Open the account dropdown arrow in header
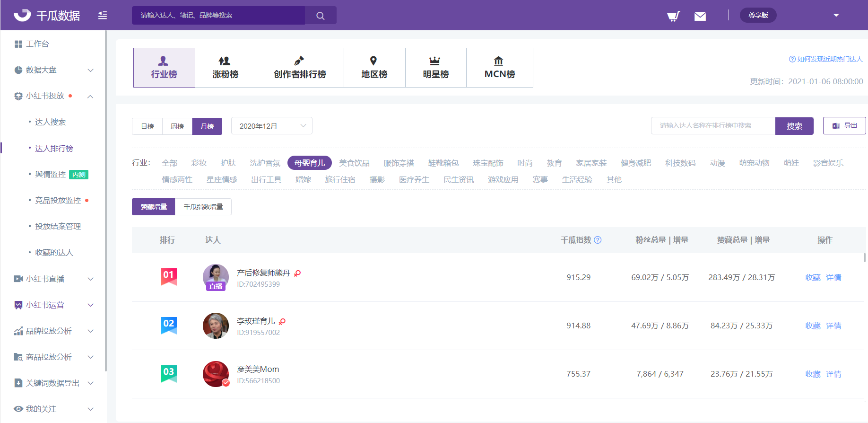 (x=836, y=15)
